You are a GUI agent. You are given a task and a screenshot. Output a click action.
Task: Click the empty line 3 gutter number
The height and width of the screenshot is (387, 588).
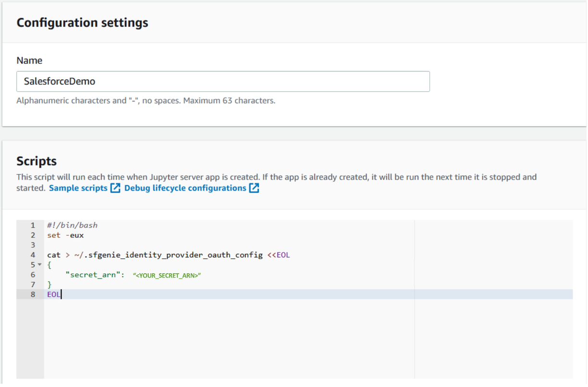[x=33, y=245]
